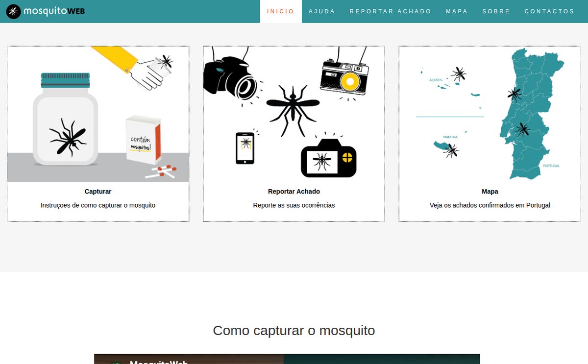This screenshot has width=588, height=364.
Task: Click text 'Veja os achados confirmados em Portugal'
Action: [490, 205]
